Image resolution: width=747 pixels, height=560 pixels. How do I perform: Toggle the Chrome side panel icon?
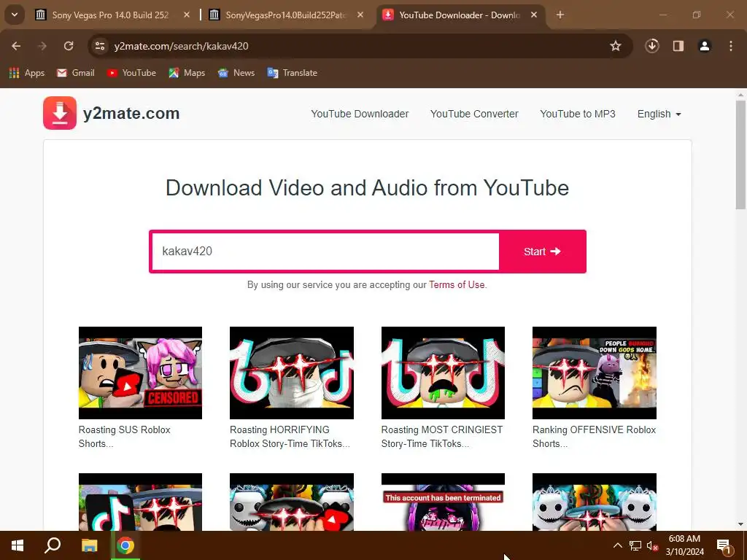point(678,46)
